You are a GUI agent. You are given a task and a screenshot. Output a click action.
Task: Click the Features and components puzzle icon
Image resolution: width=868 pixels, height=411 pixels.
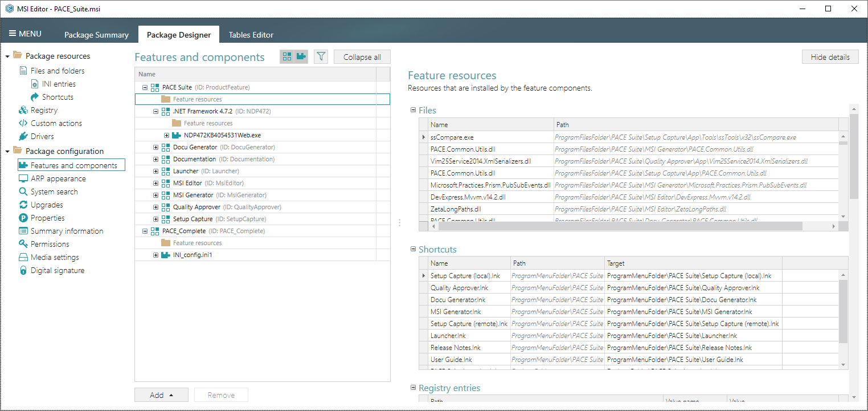pyautogui.click(x=23, y=165)
